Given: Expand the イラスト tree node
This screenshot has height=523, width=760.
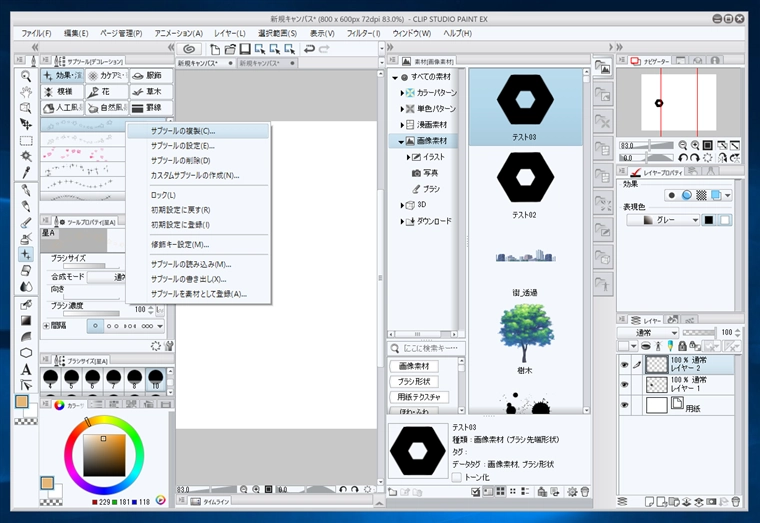Looking at the screenshot, I should (409, 157).
